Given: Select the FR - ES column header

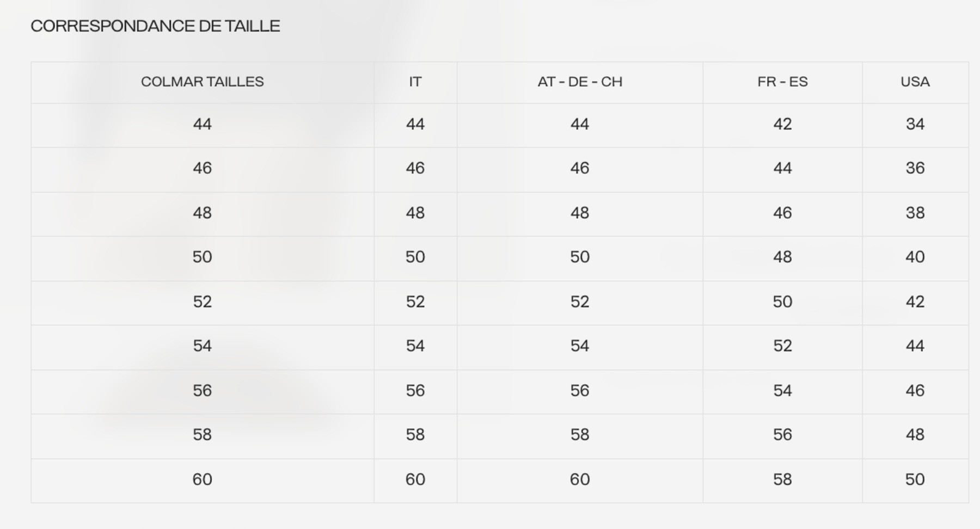Looking at the screenshot, I should [x=782, y=82].
